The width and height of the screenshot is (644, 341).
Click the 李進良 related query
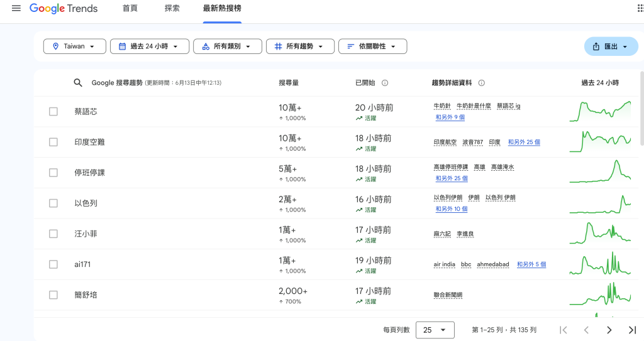tap(465, 234)
